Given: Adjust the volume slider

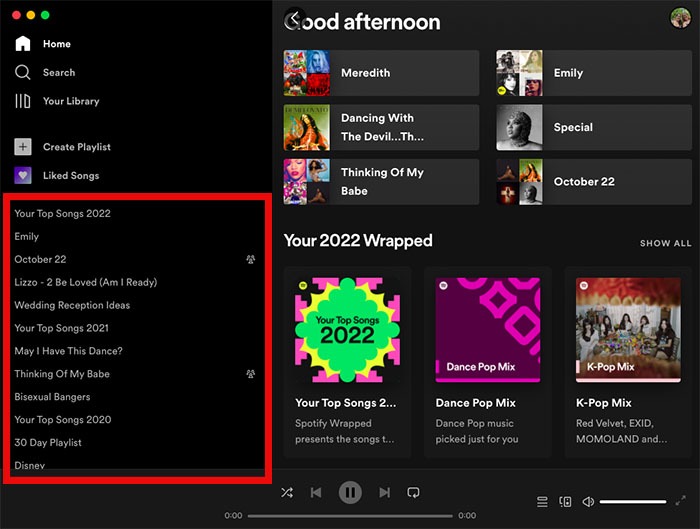Looking at the screenshot, I should 633,502.
